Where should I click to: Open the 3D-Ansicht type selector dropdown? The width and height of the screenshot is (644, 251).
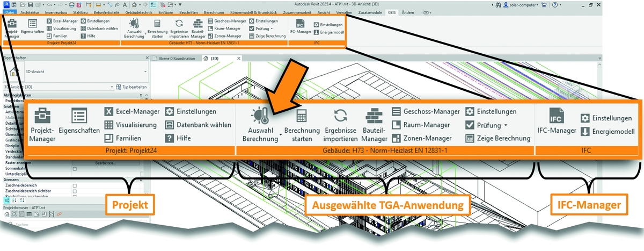pyautogui.click(x=145, y=71)
